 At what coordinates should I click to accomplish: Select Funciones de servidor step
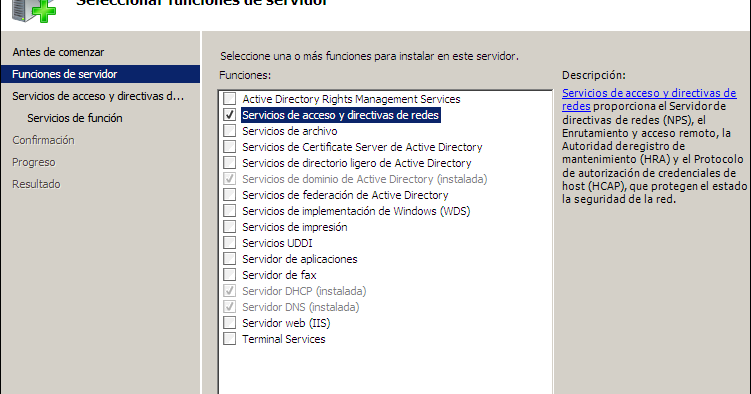tap(100, 74)
